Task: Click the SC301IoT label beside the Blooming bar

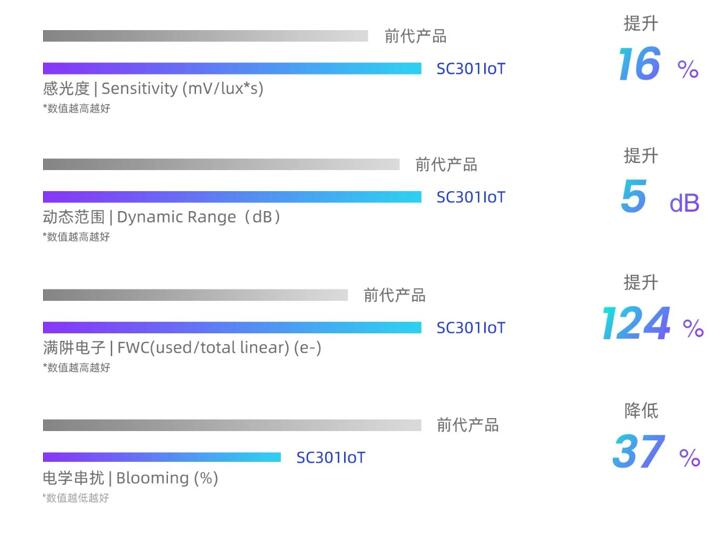Action: (331, 458)
